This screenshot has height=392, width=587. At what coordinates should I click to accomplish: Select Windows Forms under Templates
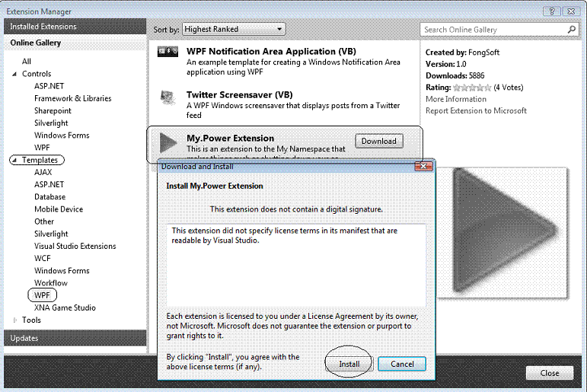coord(62,271)
